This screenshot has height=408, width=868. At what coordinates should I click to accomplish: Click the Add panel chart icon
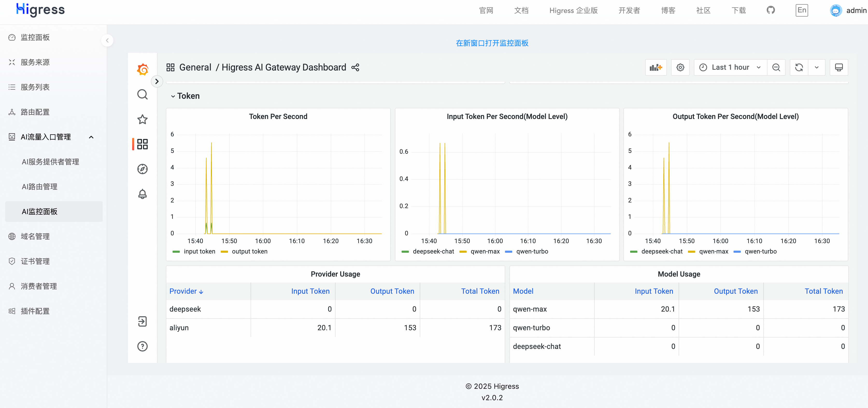[655, 67]
